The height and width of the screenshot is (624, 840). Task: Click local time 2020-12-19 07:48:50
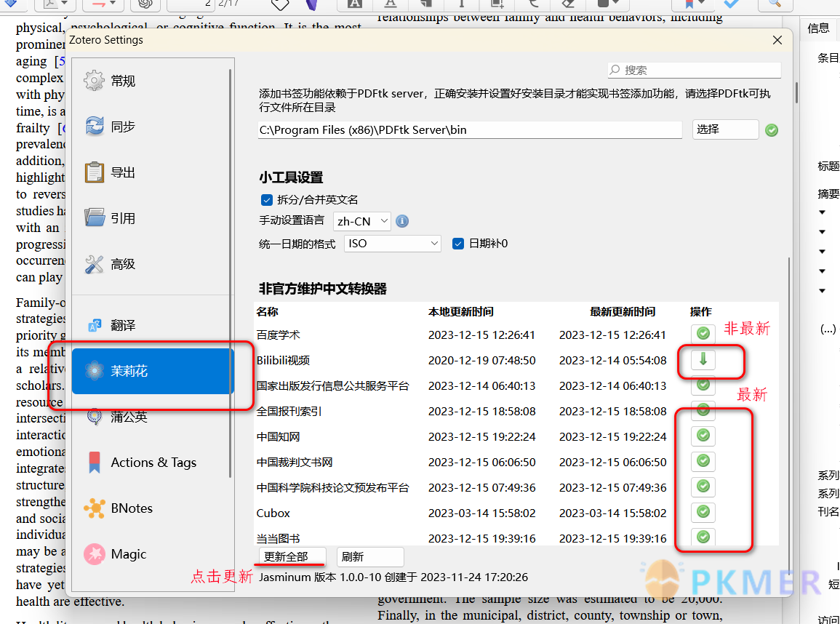point(481,361)
